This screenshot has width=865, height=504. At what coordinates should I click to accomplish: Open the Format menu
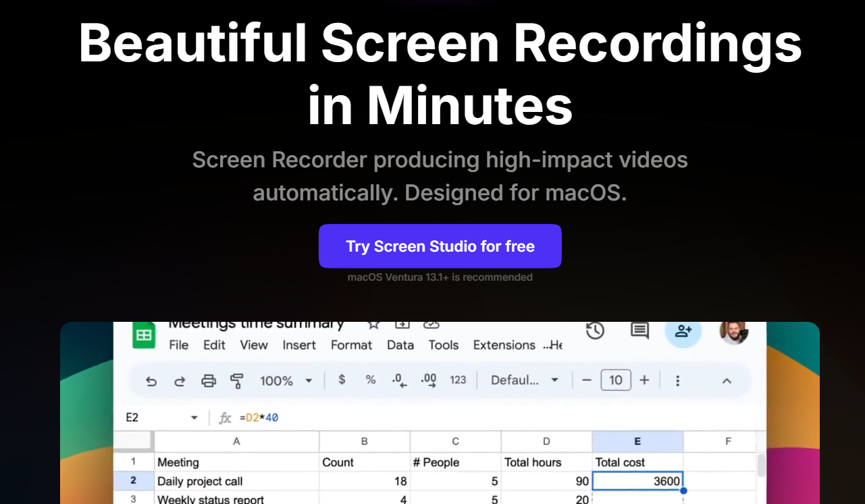[x=351, y=345]
